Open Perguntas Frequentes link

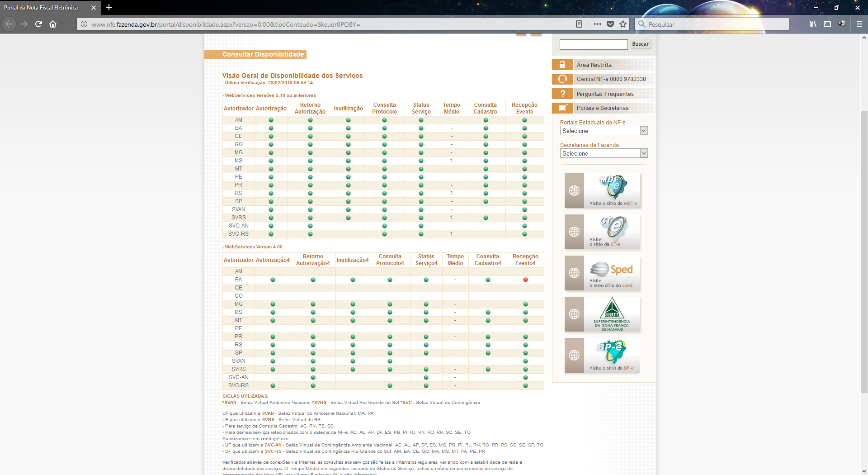click(605, 94)
